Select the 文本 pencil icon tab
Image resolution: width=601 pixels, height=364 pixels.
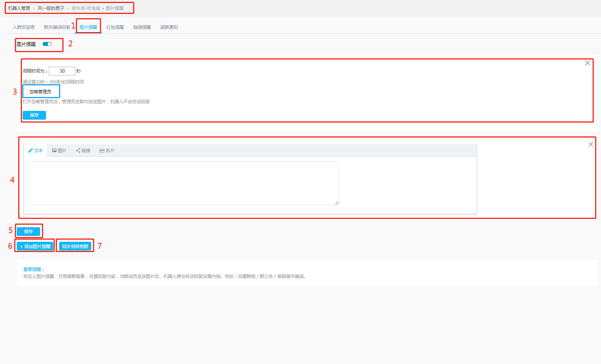click(x=36, y=151)
